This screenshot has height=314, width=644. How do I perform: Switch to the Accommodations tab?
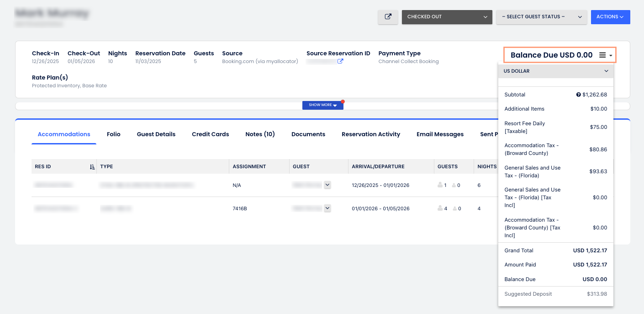(x=64, y=134)
